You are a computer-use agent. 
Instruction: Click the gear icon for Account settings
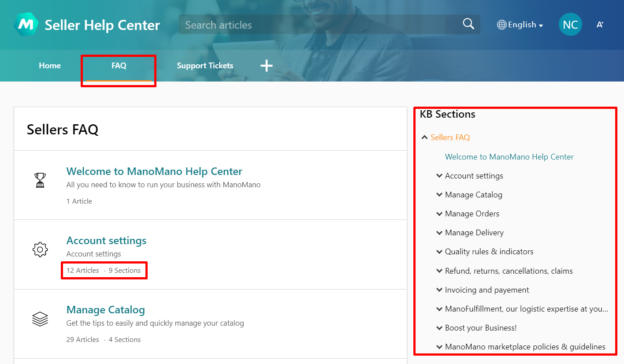pyautogui.click(x=40, y=249)
